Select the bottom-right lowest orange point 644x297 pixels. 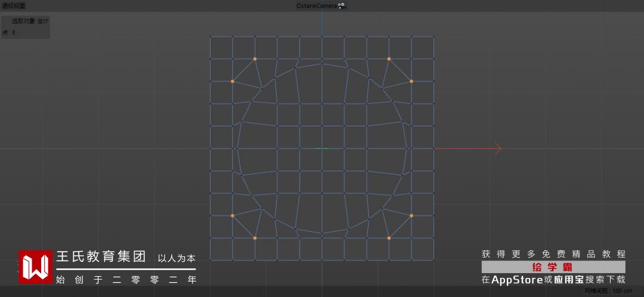(389, 238)
